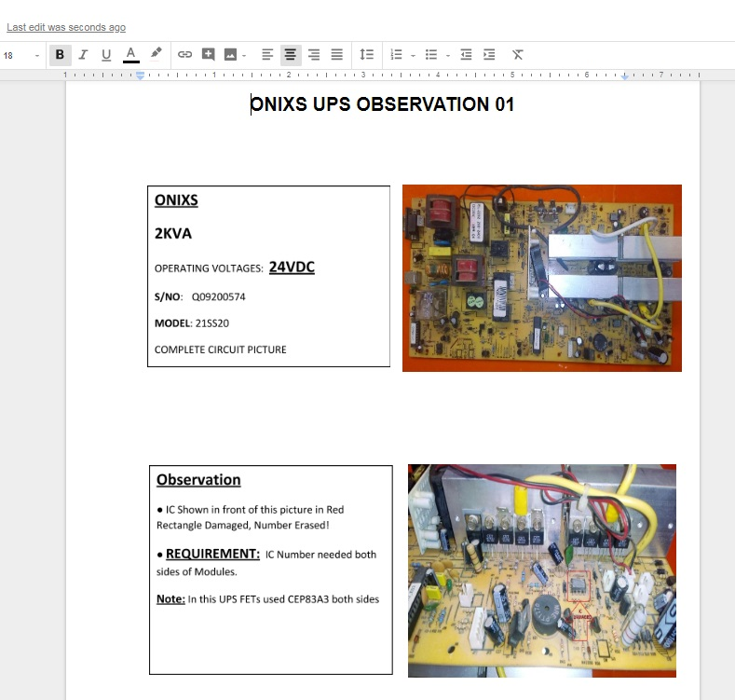Viewport: 735px width, 700px height.
Task: Click the title ONIXS UPS OBSERVATION 01
Action: (382, 104)
